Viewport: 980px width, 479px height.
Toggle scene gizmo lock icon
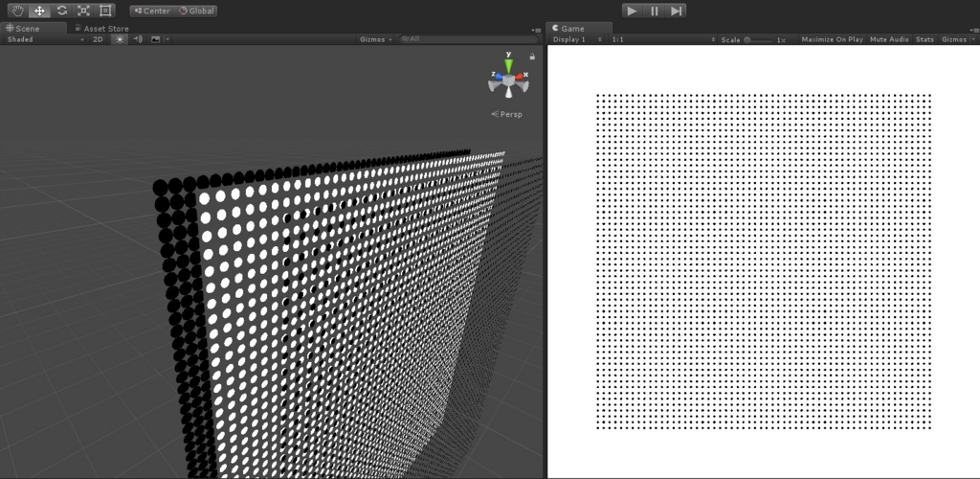coord(532,57)
